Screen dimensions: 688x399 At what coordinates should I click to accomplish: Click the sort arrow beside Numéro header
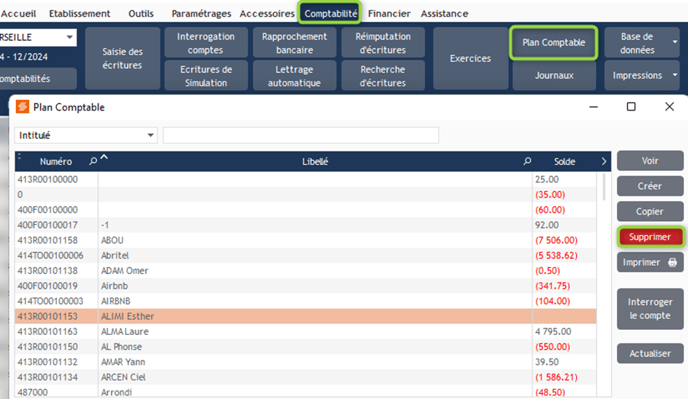click(104, 157)
